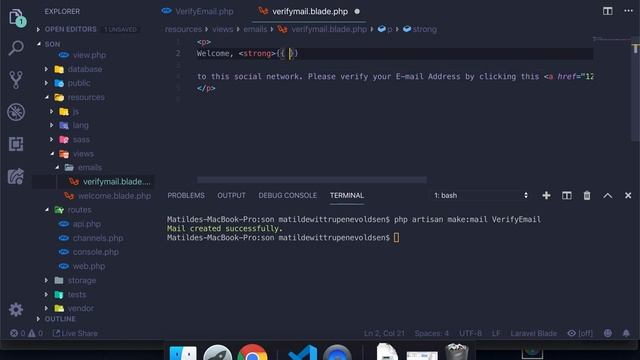Open Finder from the Dock

(183, 353)
